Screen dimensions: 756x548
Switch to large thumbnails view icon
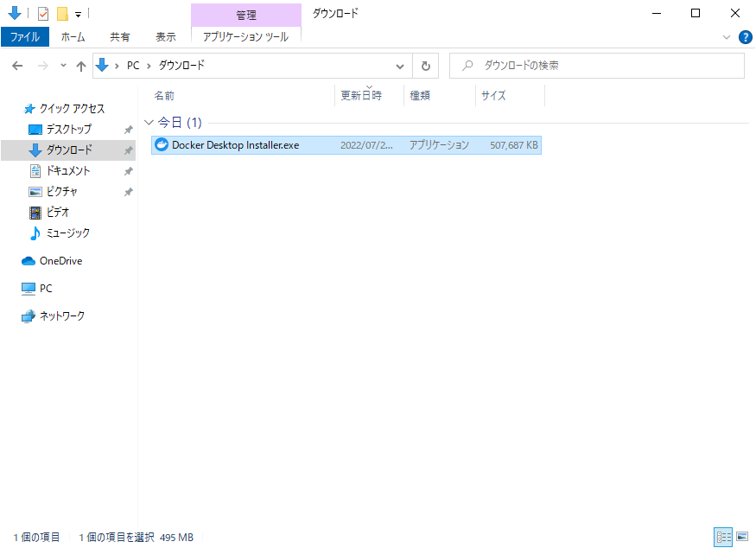[742, 537]
